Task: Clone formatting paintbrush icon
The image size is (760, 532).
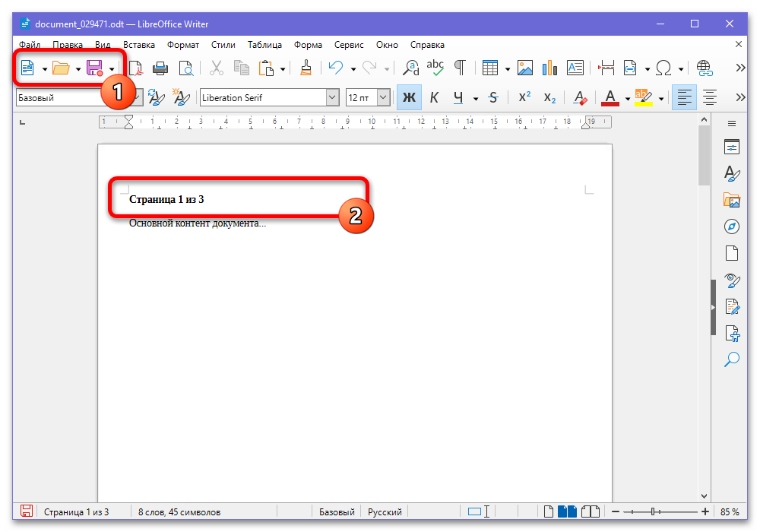Action: [306, 68]
